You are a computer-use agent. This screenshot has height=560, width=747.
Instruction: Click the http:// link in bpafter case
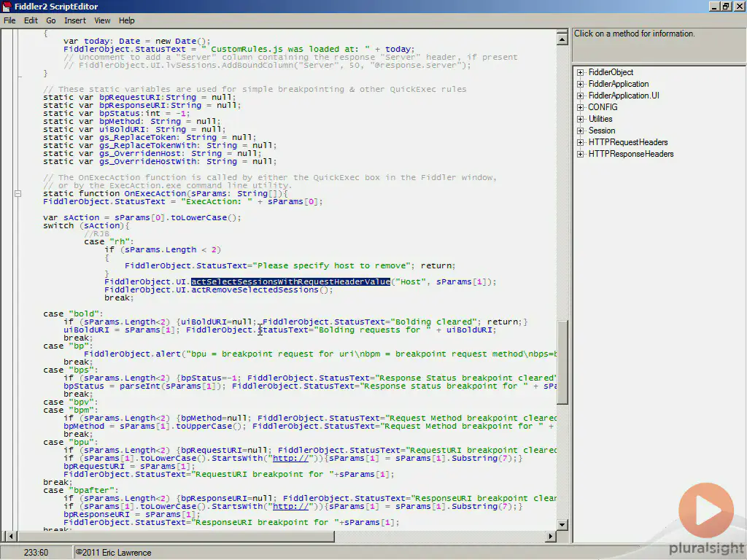[290, 507]
